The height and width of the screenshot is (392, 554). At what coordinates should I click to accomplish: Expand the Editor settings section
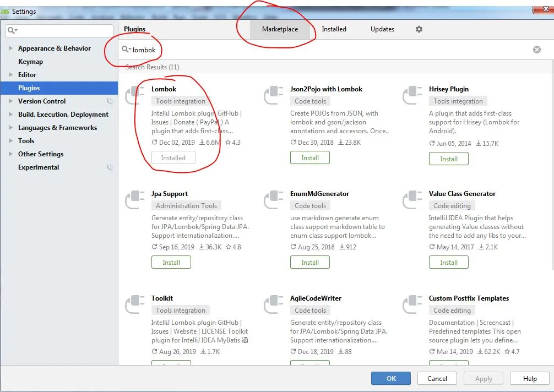click(x=10, y=74)
